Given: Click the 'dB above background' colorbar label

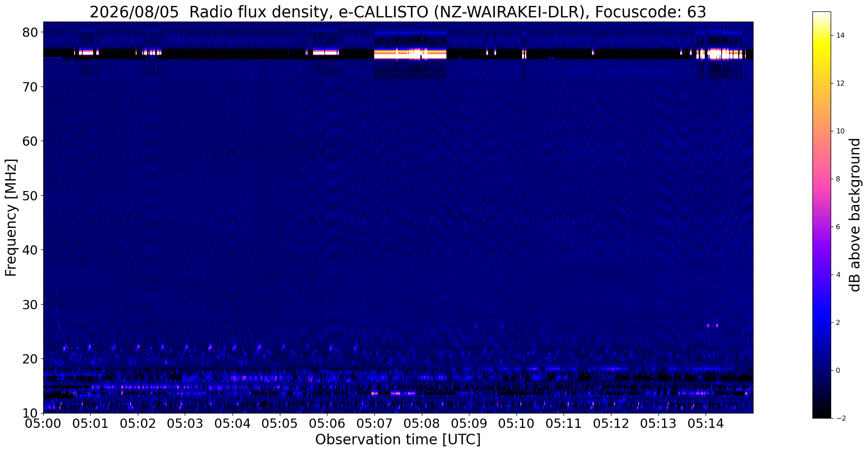Looking at the screenshot, I should [x=855, y=215].
